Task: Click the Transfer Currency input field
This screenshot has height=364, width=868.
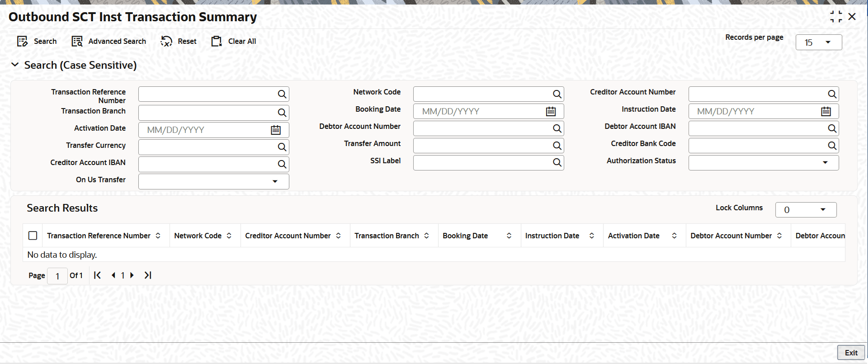Action: pyautogui.click(x=214, y=147)
